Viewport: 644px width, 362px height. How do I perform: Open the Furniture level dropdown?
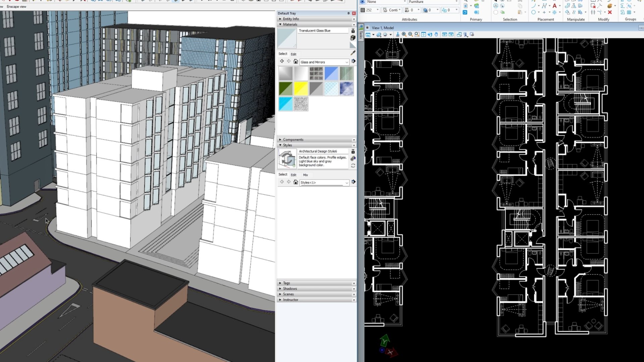pos(456,2)
